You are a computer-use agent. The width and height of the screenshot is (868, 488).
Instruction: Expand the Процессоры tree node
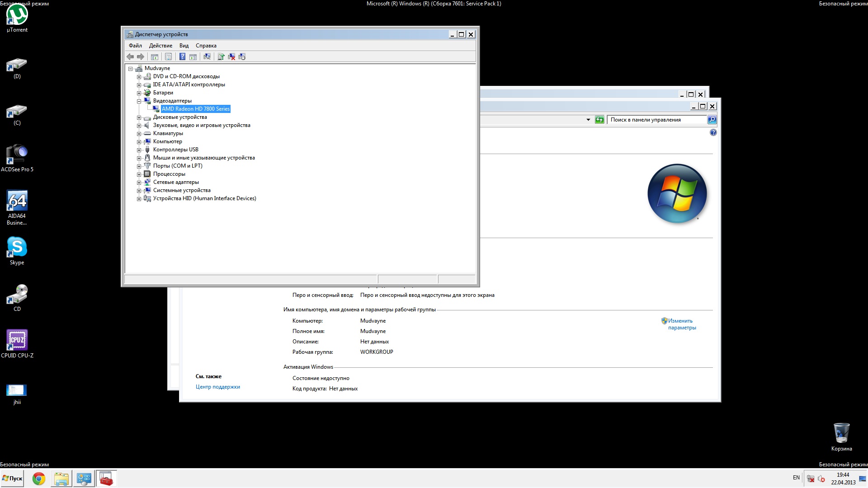(139, 174)
